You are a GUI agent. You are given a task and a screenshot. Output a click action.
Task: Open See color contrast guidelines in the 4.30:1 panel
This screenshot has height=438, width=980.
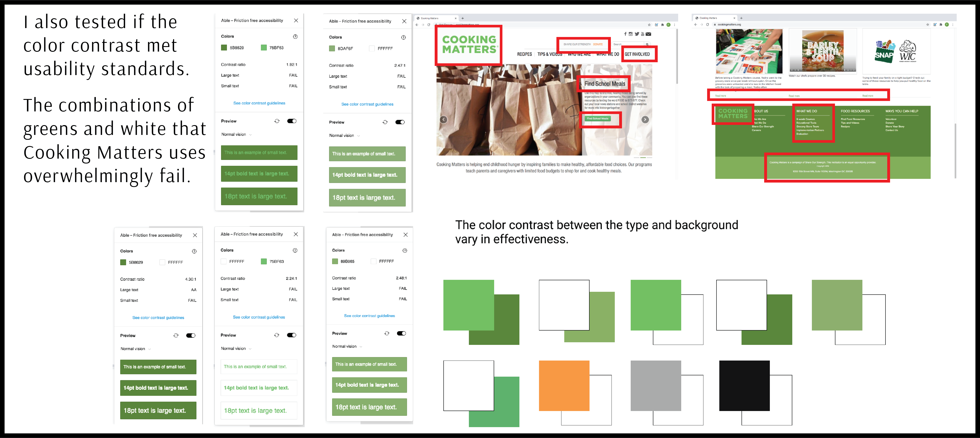(x=158, y=317)
